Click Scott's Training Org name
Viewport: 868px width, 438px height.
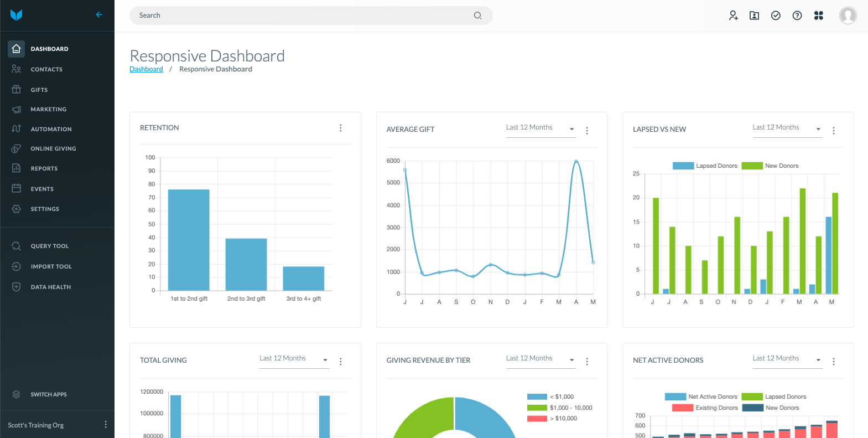tap(36, 425)
